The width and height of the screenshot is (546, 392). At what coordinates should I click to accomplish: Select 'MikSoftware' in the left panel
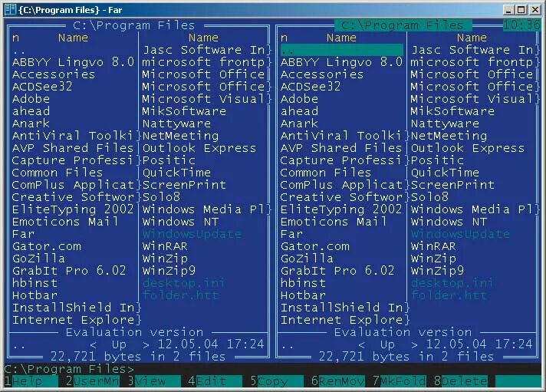pyautogui.click(x=184, y=111)
